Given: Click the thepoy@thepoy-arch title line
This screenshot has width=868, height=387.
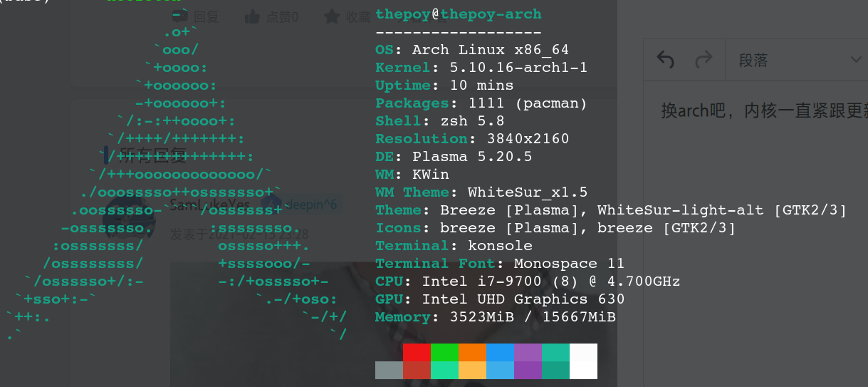Looking at the screenshot, I should pos(459,14).
